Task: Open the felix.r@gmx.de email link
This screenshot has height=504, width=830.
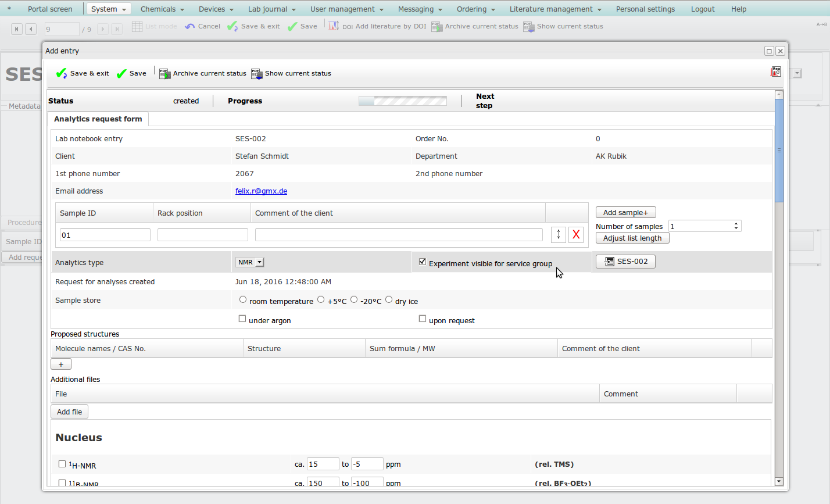Action: [261, 191]
